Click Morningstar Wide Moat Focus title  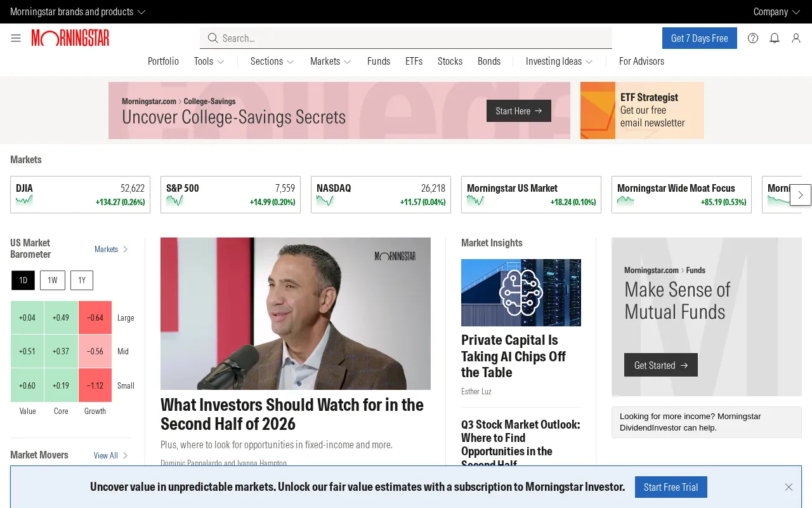(x=676, y=188)
